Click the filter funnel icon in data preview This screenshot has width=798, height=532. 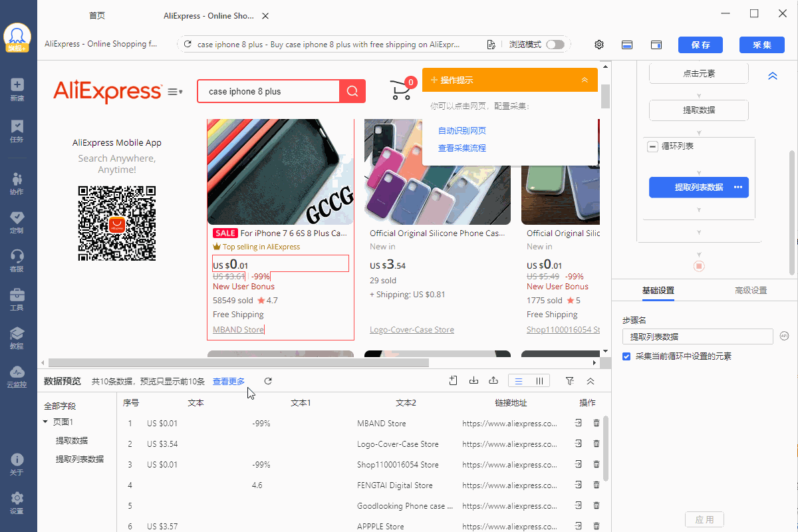coord(570,381)
